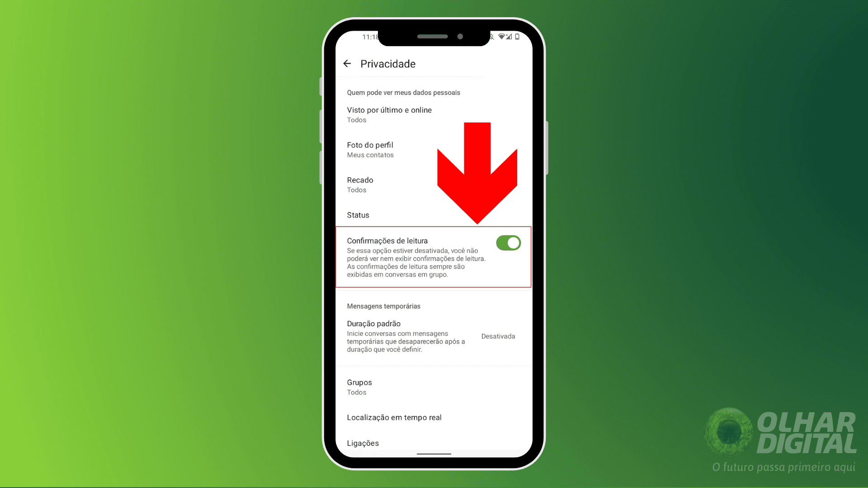The height and width of the screenshot is (488, 868).
Task: Tap Localização em tempo real option
Action: tap(393, 417)
